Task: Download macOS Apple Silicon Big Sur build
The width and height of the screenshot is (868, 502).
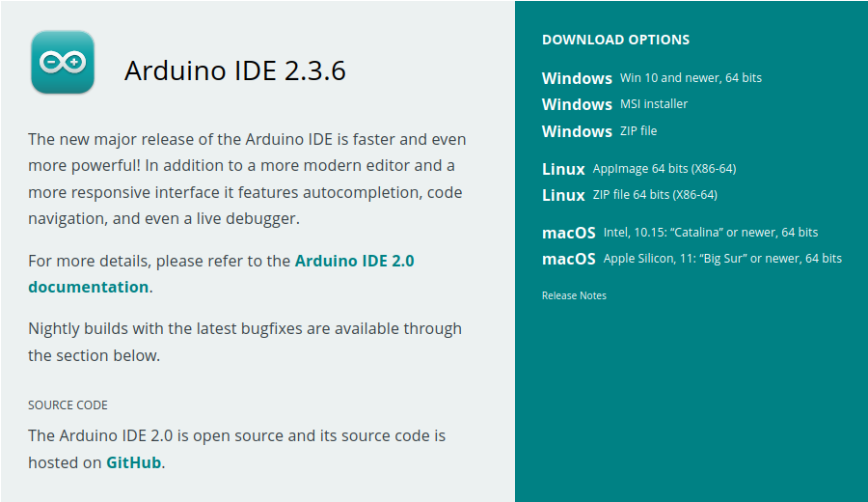Action: point(691,259)
